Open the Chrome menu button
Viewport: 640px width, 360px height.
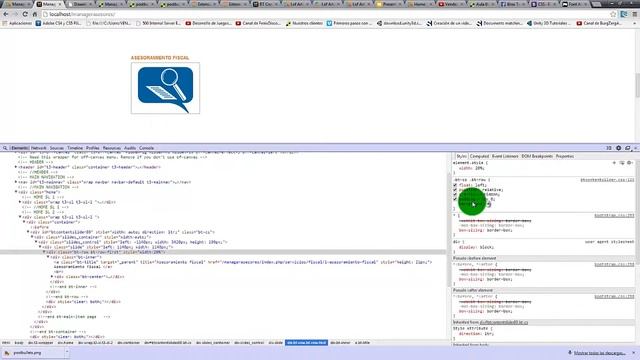pos(635,14)
